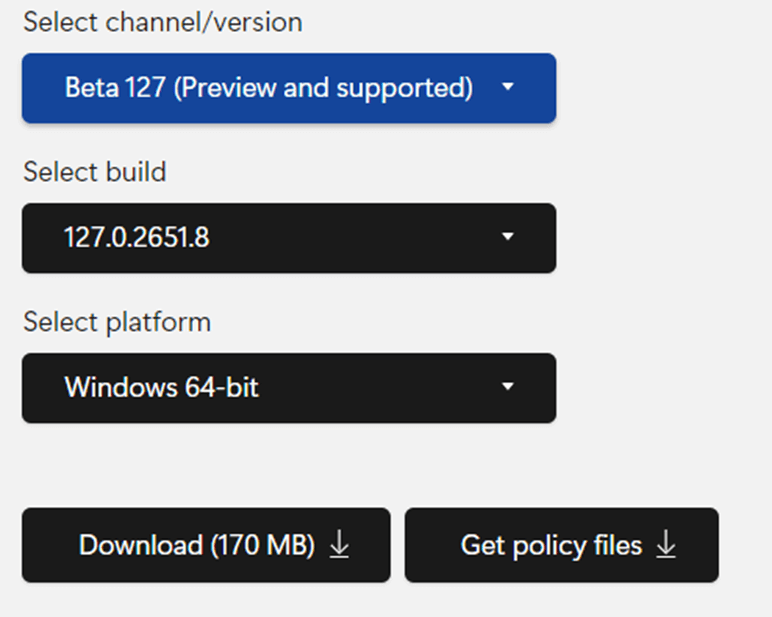The height and width of the screenshot is (617, 772).
Task: Click the "Windows 64-bit" text in the platform selector
Action: [x=161, y=387]
